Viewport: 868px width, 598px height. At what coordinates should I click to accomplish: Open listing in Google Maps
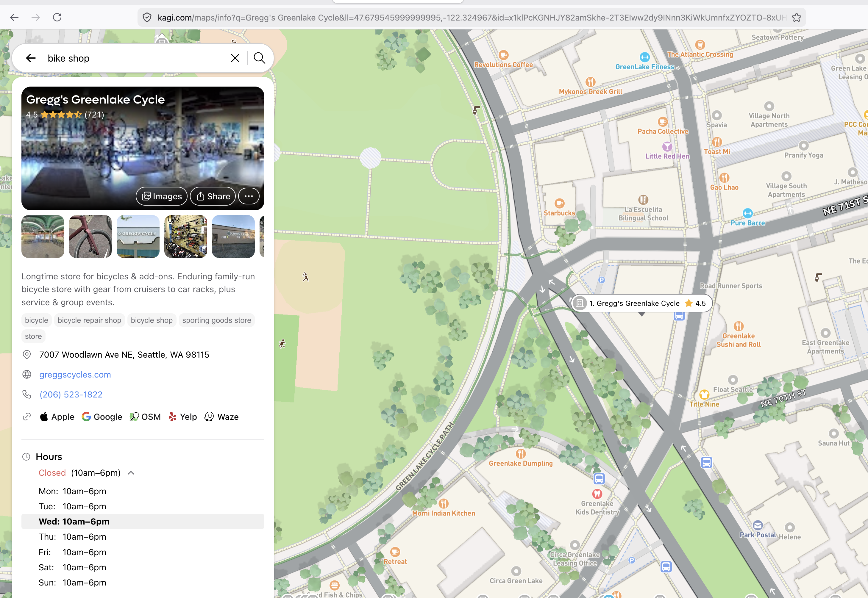coord(102,417)
